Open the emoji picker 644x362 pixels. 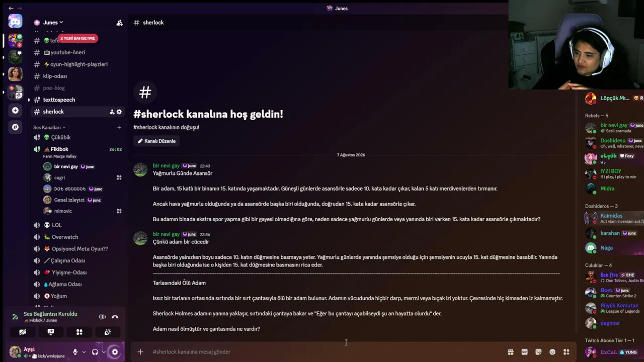click(552, 352)
